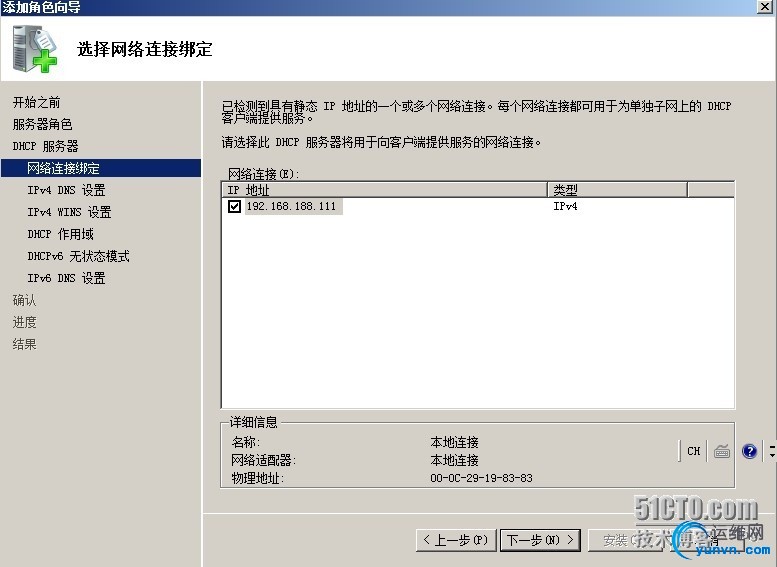Click the keyboard icon in language bar
The width and height of the screenshot is (777, 567).
coord(722,451)
